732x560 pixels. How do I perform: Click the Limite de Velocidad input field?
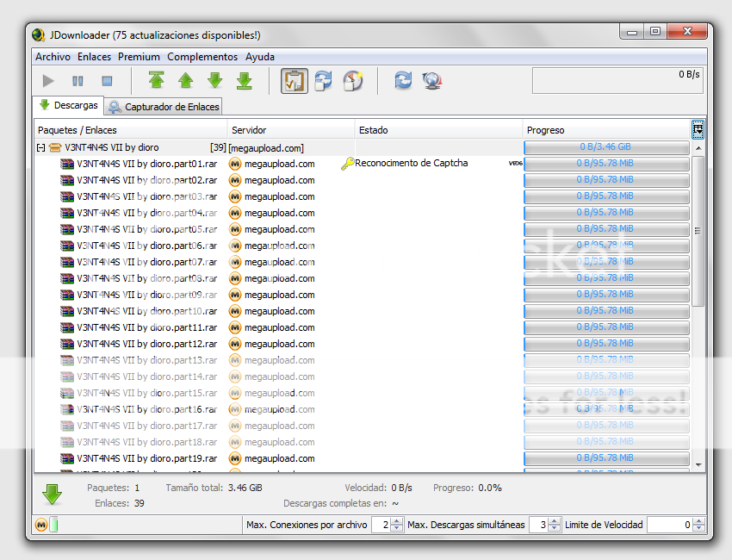670,525
